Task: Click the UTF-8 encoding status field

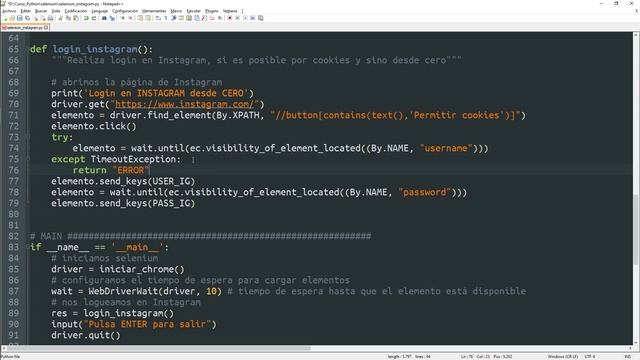Action: (x=590, y=357)
